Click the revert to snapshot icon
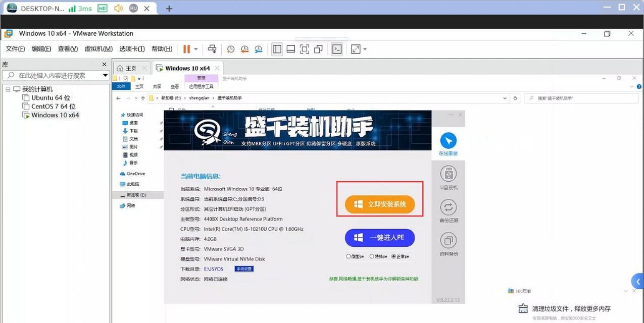This screenshot has height=323, width=644. pyautogui.click(x=244, y=49)
